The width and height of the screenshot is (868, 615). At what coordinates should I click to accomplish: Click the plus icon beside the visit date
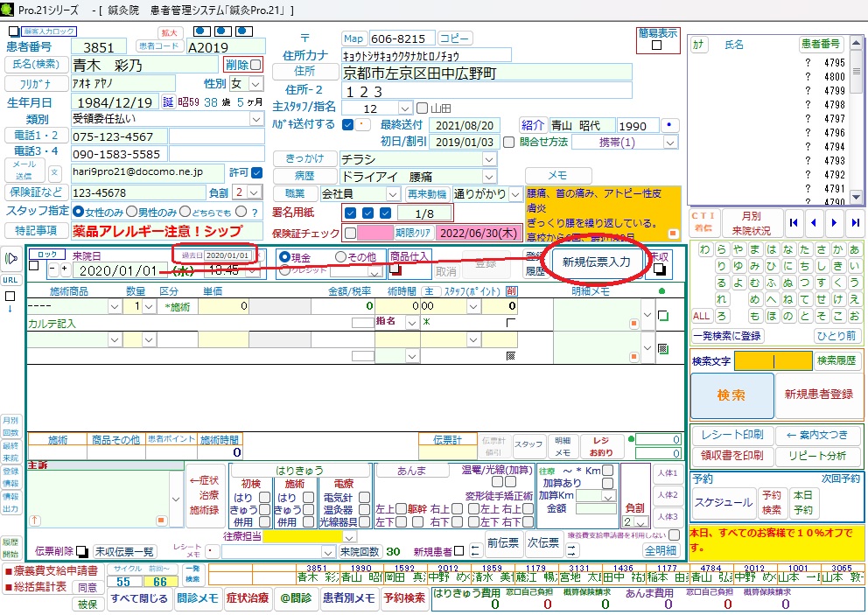pyautogui.click(x=65, y=269)
